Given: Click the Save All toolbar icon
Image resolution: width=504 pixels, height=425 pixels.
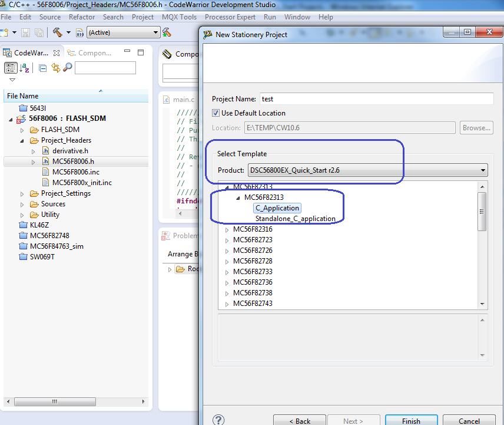Looking at the screenshot, I should [39, 32].
